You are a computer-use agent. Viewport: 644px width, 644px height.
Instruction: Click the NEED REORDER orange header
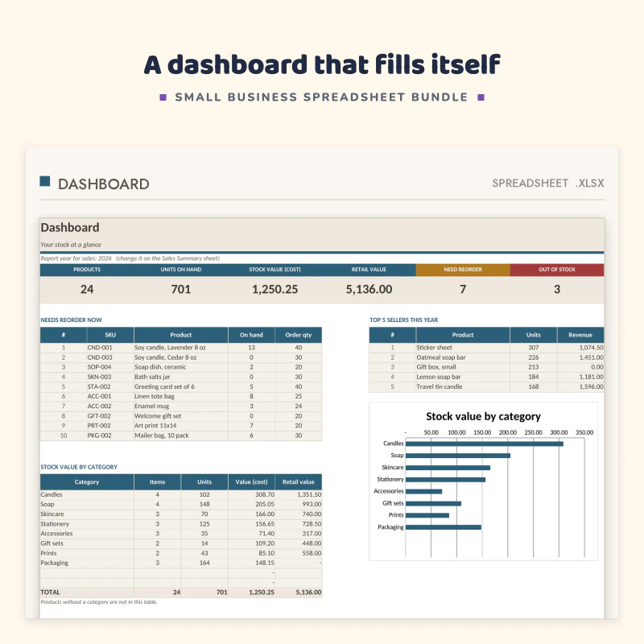point(463,270)
